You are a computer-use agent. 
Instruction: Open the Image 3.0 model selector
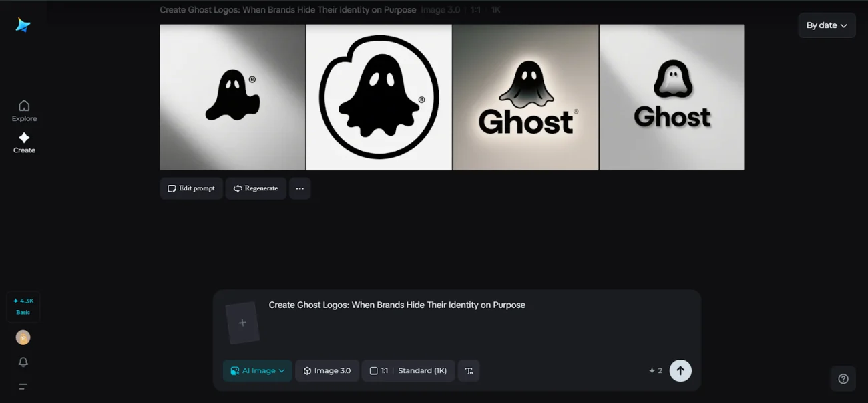pyautogui.click(x=327, y=371)
